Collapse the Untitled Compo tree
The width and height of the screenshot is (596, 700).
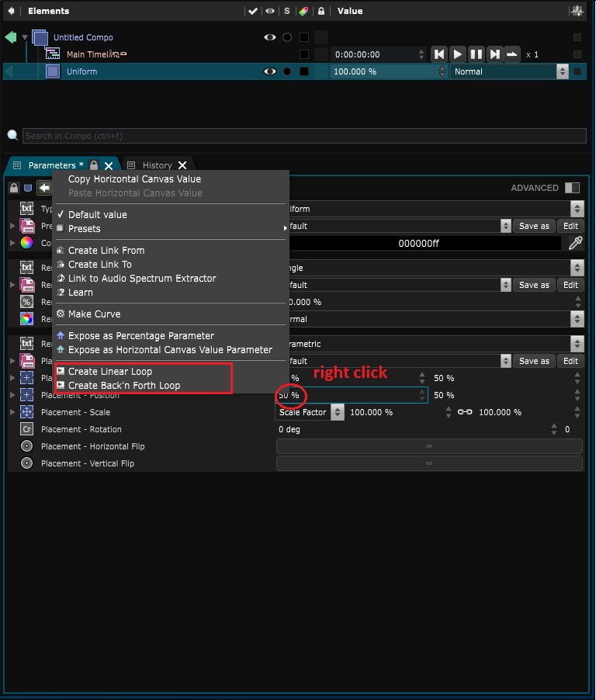(x=26, y=37)
